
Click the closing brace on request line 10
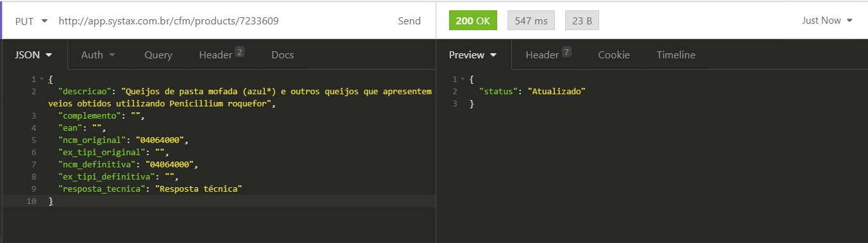click(51, 201)
